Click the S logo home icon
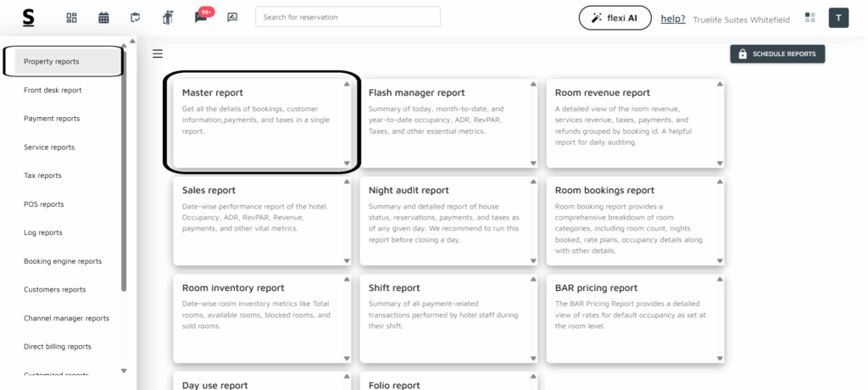The height and width of the screenshot is (390, 868). point(29,17)
